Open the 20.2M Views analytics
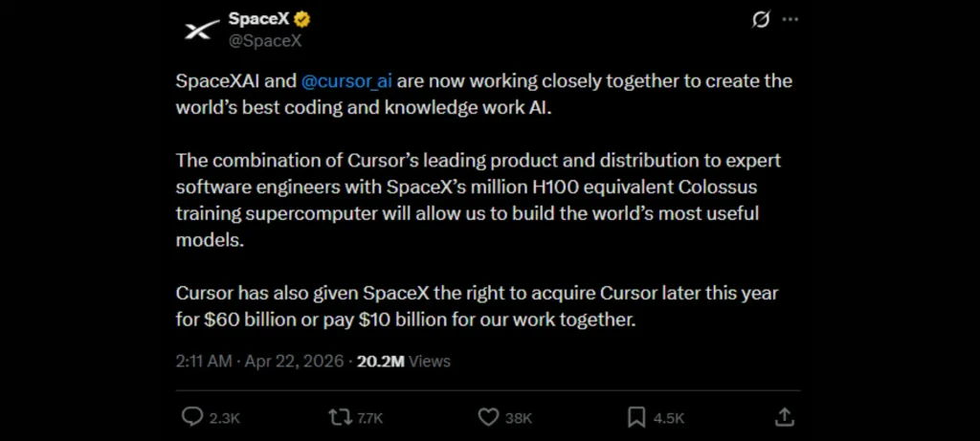 tap(402, 362)
